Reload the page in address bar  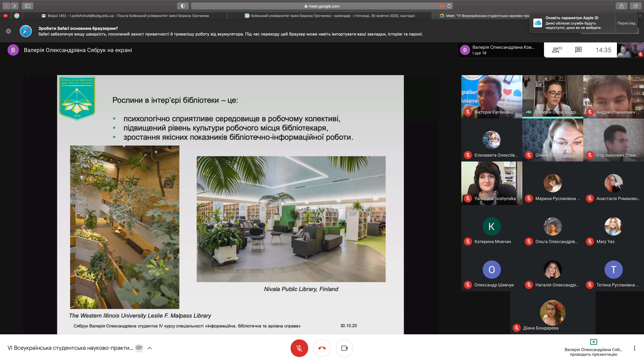(449, 6)
